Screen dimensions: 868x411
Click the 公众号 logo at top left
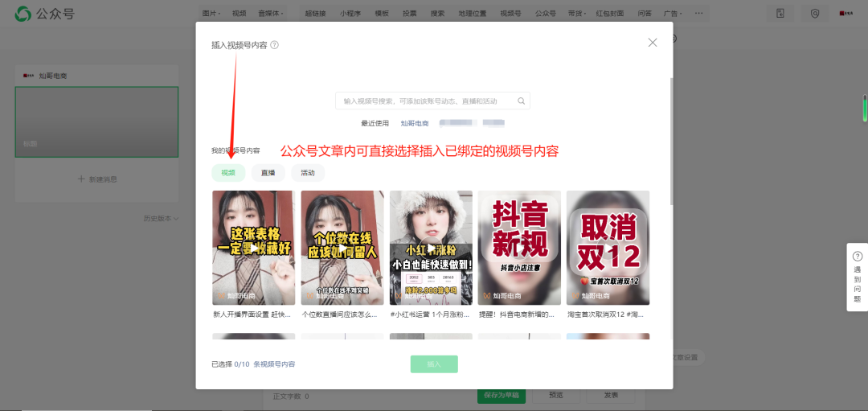[x=44, y=14]
